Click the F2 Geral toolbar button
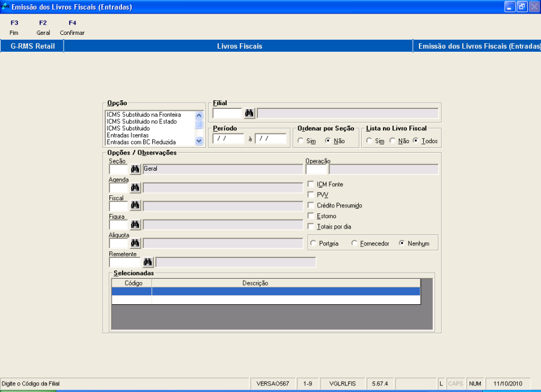Viewport: 541px width, 392px height. 43,28
